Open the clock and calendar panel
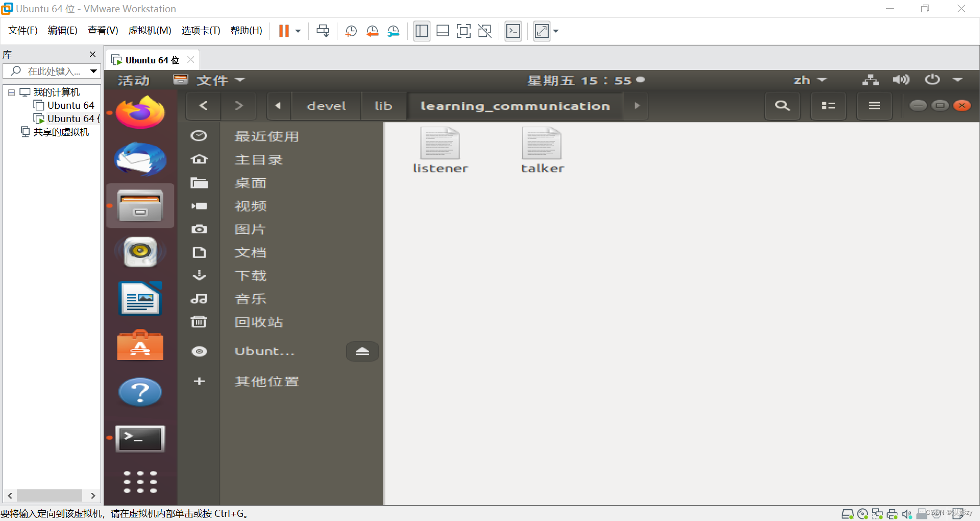 coord(585,80)
